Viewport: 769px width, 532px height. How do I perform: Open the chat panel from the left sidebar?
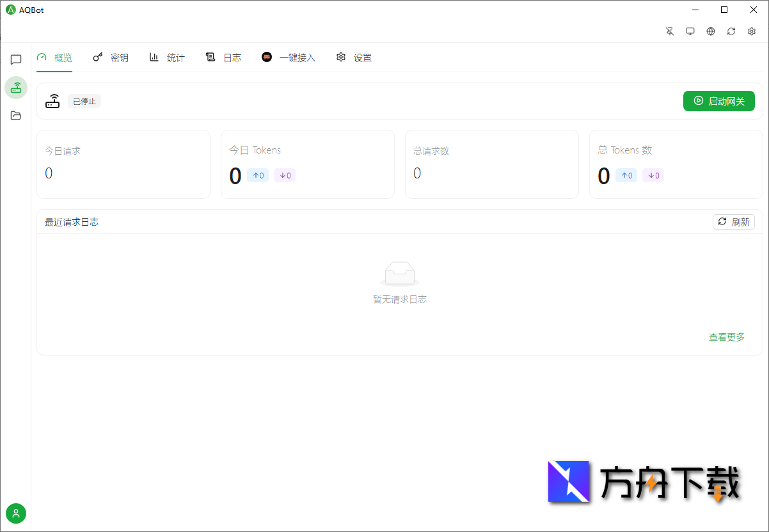15,59
